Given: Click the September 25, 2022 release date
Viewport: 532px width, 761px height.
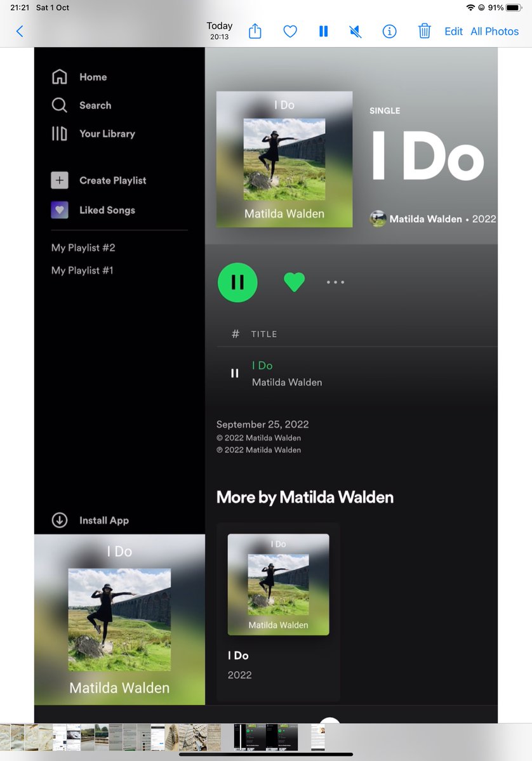Looking at the screenshot, I should pos(263,424).
